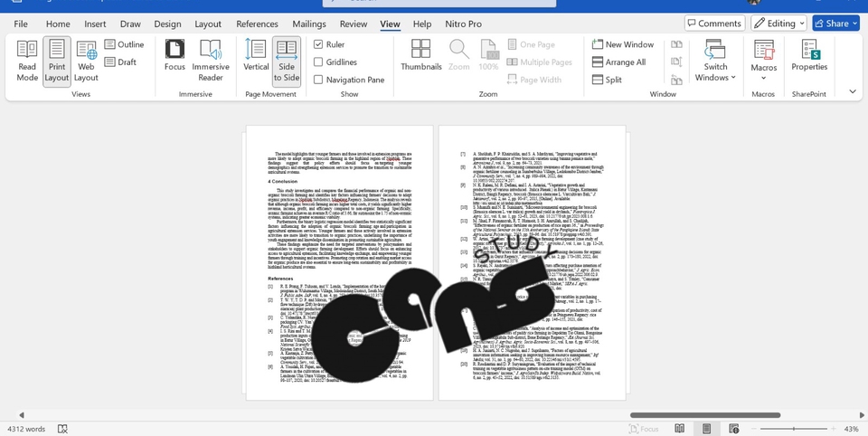
Task: Switch to Draft view
Action: pyautogui.click(x=120, y=62)
